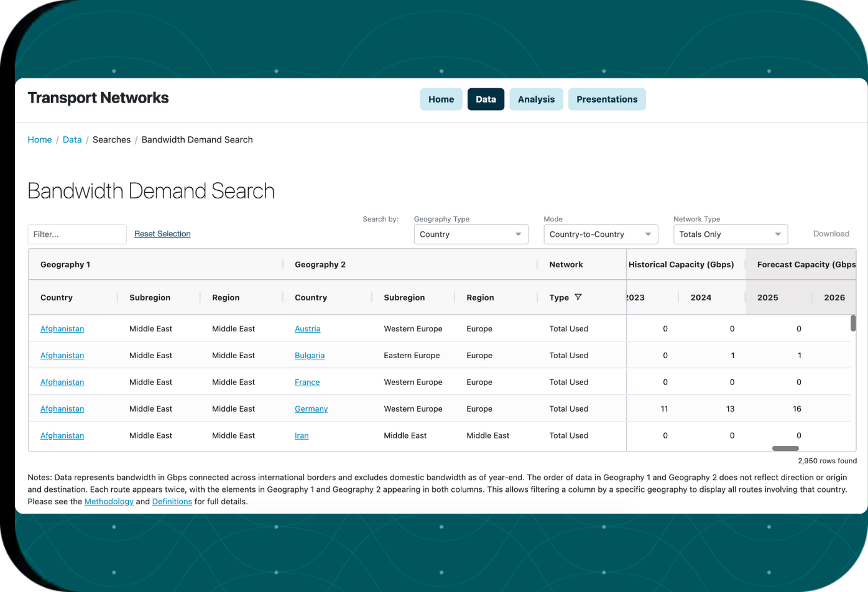
Task: Open the Geography Type dropdown
Action: tap(471, 234)
